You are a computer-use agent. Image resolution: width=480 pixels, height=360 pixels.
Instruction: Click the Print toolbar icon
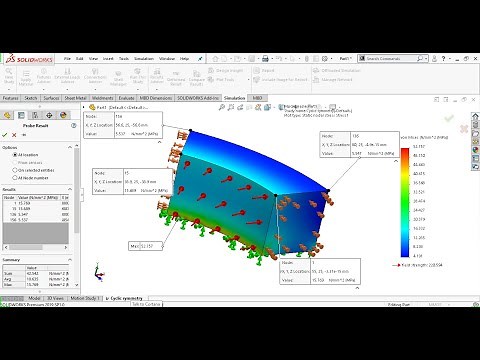pos(265,59)
